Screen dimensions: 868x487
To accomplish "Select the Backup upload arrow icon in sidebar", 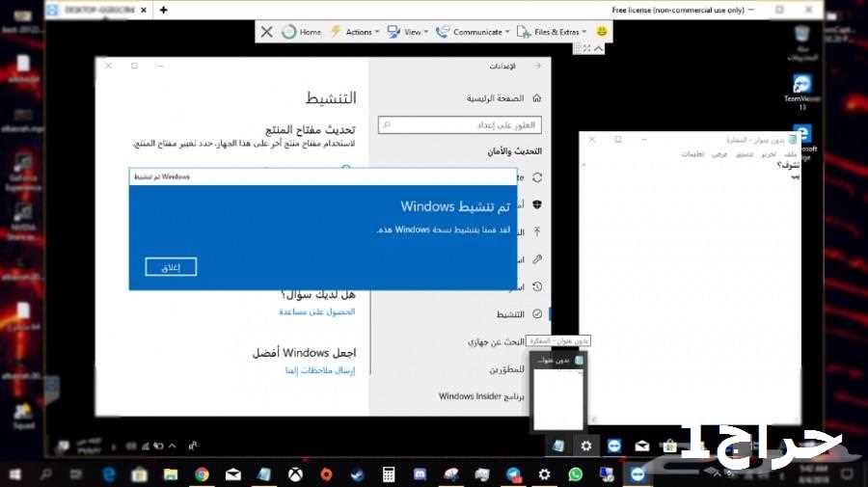I will [x=537, y=231].
